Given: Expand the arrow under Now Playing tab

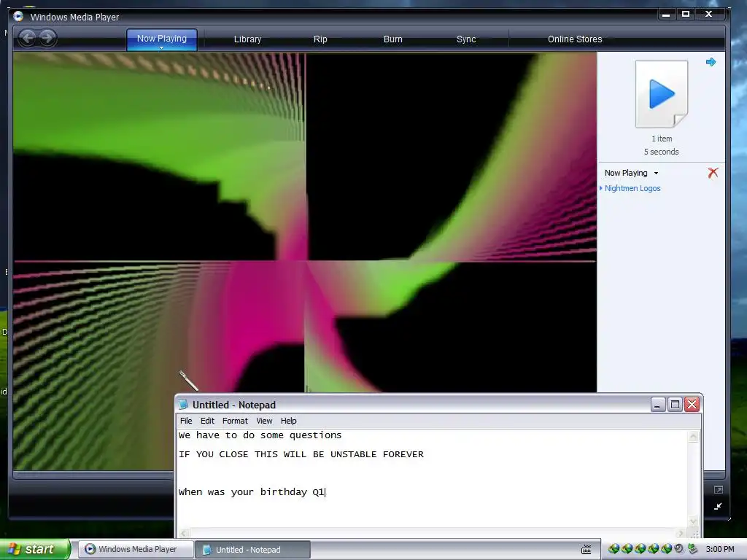Looking at the screenshot, I should coord(161,48).
